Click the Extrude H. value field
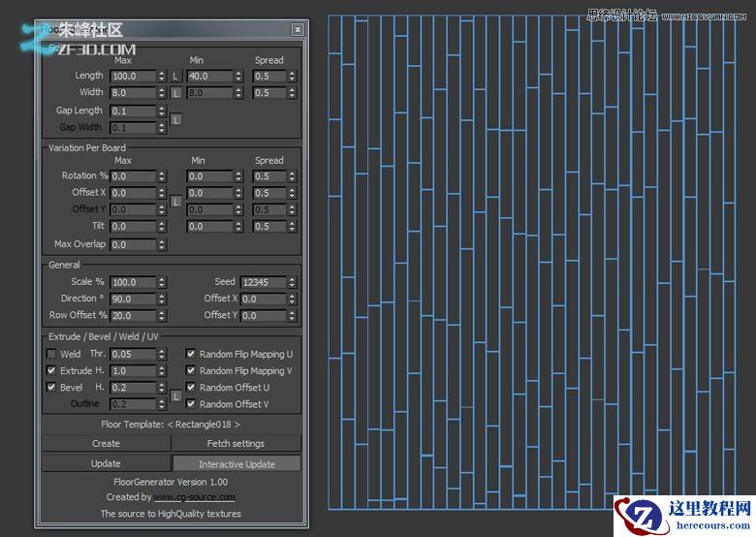756x537 pixels. 134,371
